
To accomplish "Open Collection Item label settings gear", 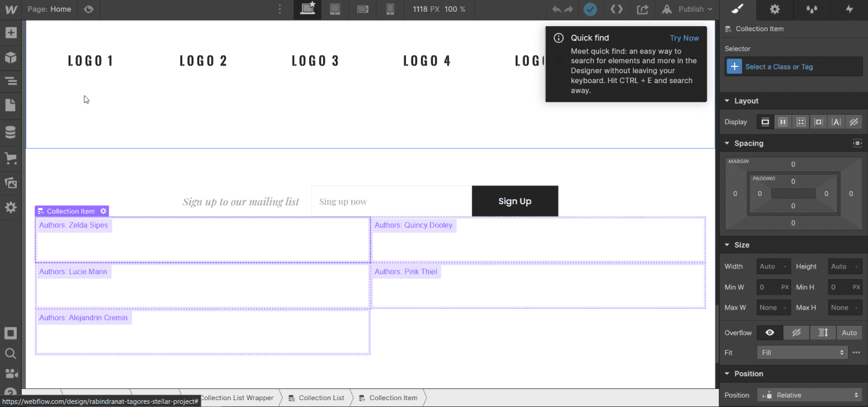I will tap(104, 211).
